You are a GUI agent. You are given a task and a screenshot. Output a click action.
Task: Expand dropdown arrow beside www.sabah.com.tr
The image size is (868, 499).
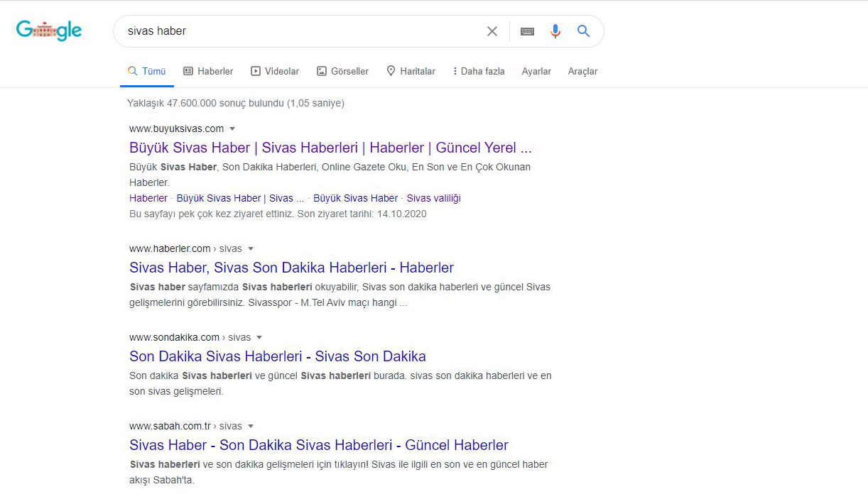coord(251,427)
